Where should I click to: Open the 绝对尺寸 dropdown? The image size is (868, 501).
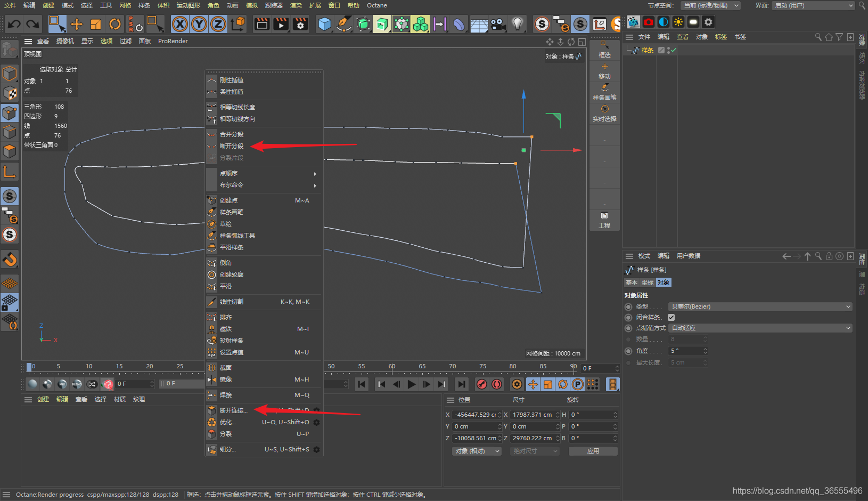pos(535,451)
